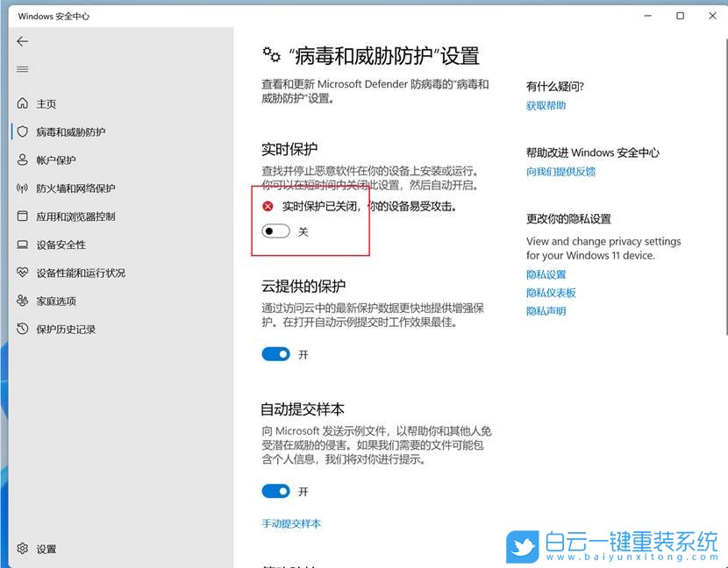Click the 获取帮助 link
728x568 pixels.
click(x=546, y=105)
